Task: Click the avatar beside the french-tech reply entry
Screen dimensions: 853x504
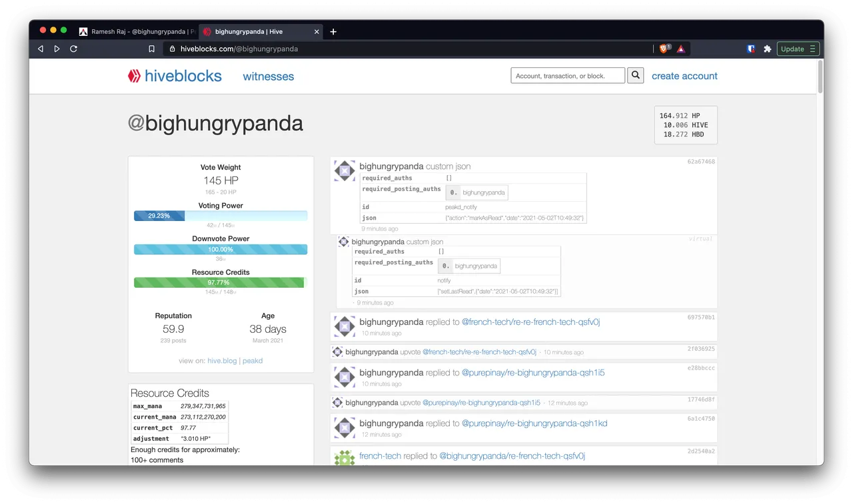Action: 345,326
